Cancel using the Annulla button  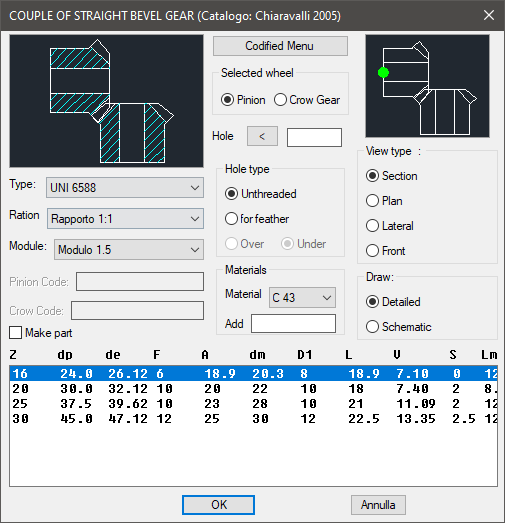coord(378,505)
